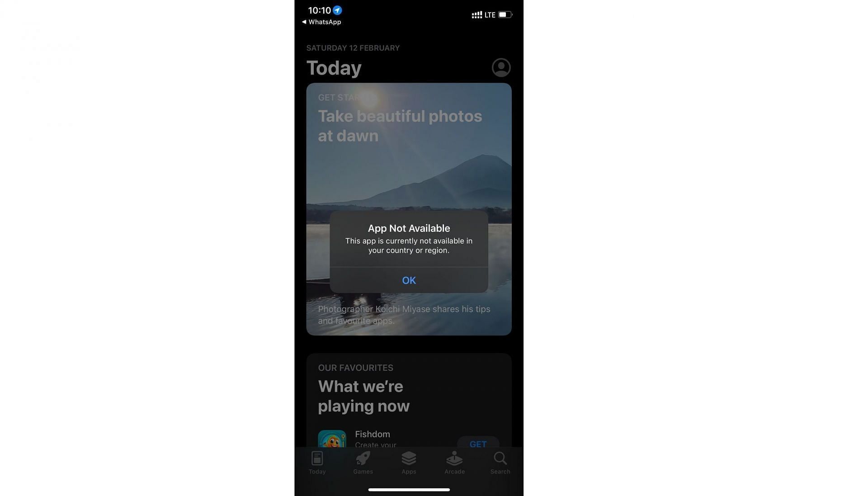Tap the Search tab label
Image resolution: width=868 pixels, height=496 pixels.
coord(500,472)
